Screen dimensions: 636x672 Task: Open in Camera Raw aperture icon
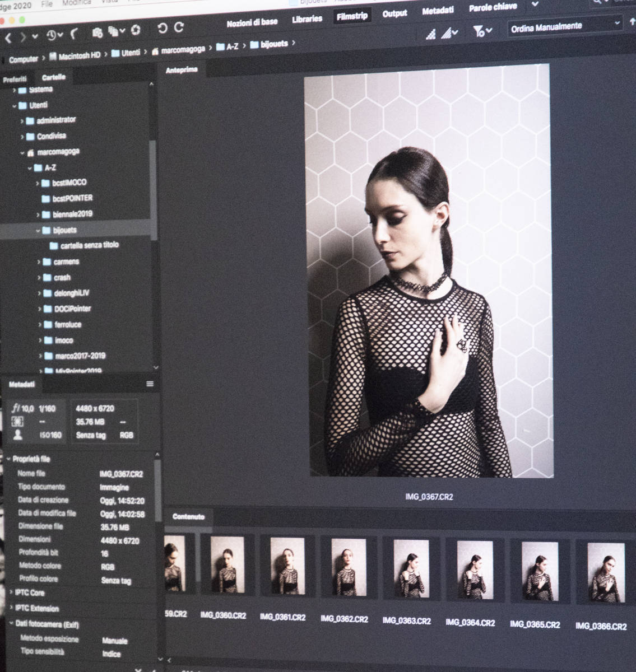(136, 30)
